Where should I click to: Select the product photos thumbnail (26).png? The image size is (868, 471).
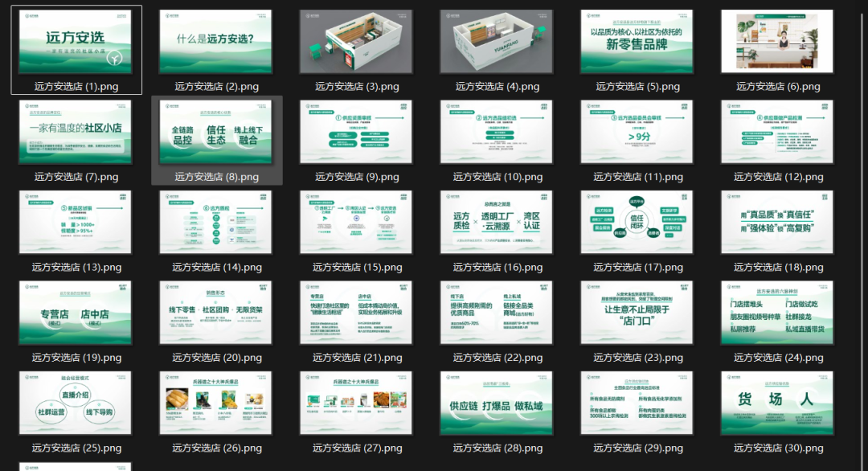coord(216,403)
